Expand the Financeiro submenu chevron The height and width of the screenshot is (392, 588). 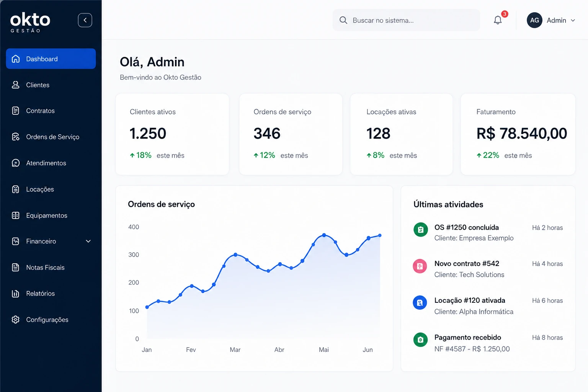(88, 241)
